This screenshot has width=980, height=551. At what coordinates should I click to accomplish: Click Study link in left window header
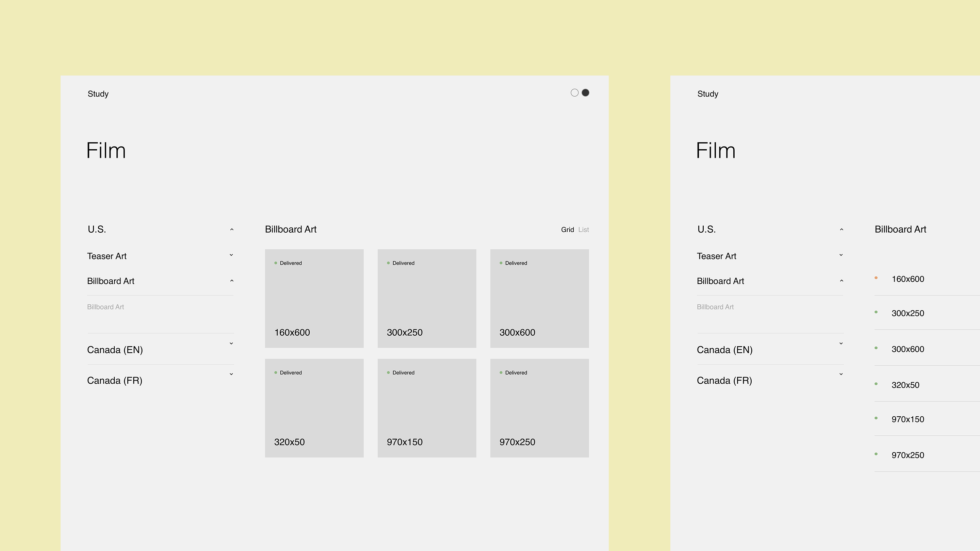coord(98,94)
